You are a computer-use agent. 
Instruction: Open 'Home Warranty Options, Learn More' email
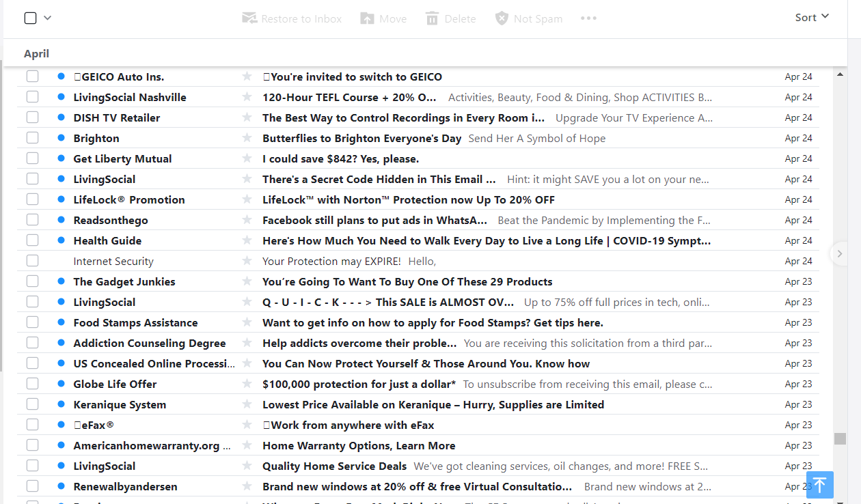pos(359,445)
